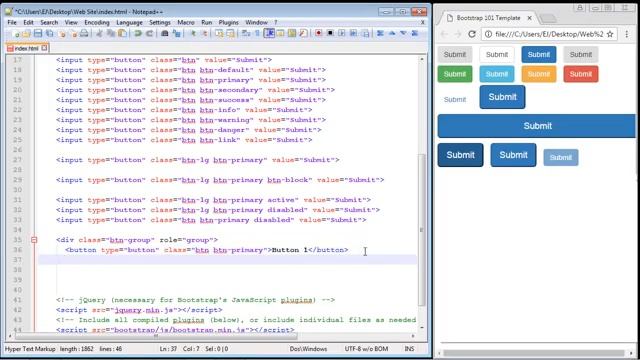The height and width of the screenshot is (360, 640).
Task: Click the white default Submit button
Action: (497, 55)
